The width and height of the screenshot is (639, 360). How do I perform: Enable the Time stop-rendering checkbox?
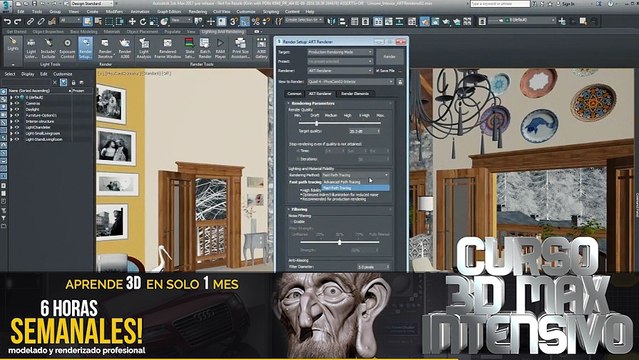point(298,151)
